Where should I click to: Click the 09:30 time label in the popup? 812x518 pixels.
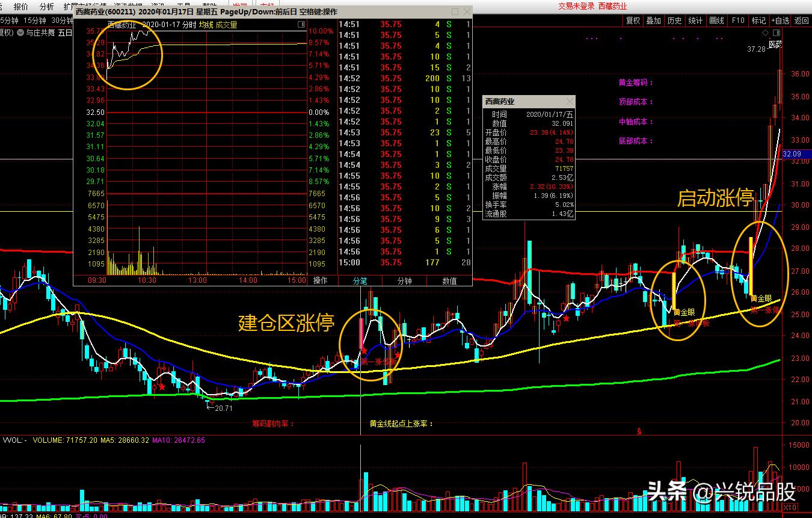click(x=97, y=280)
